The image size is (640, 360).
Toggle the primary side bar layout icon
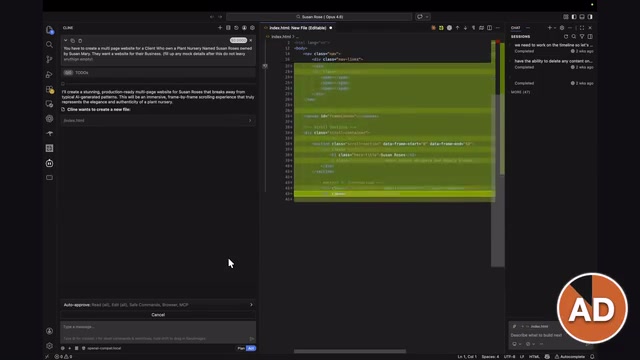pyautogui.click(x=574, y=17)
